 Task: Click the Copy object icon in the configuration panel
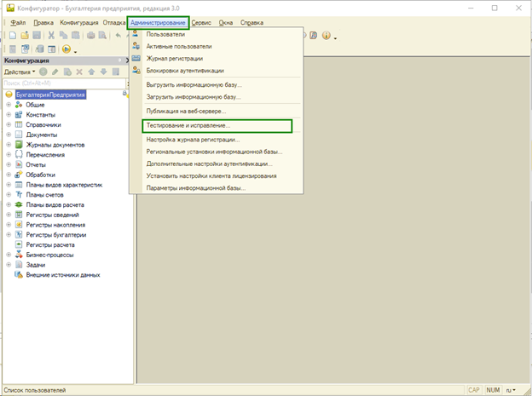click(x=67, y=72)
